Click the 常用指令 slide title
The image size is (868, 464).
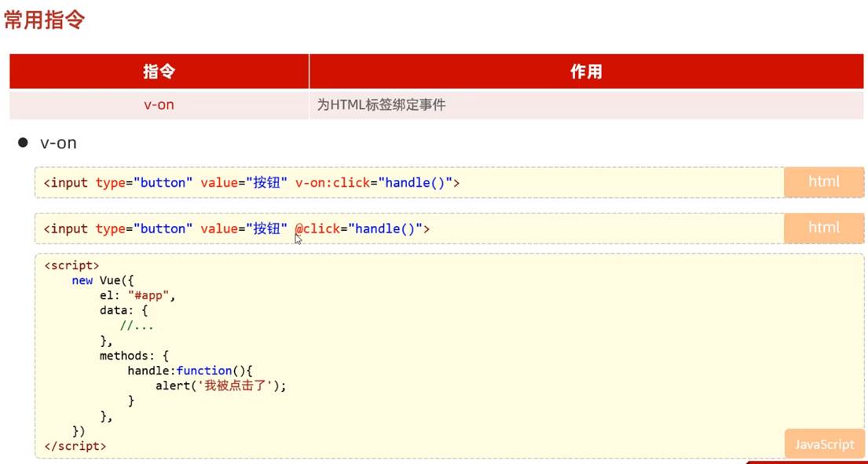44,20
